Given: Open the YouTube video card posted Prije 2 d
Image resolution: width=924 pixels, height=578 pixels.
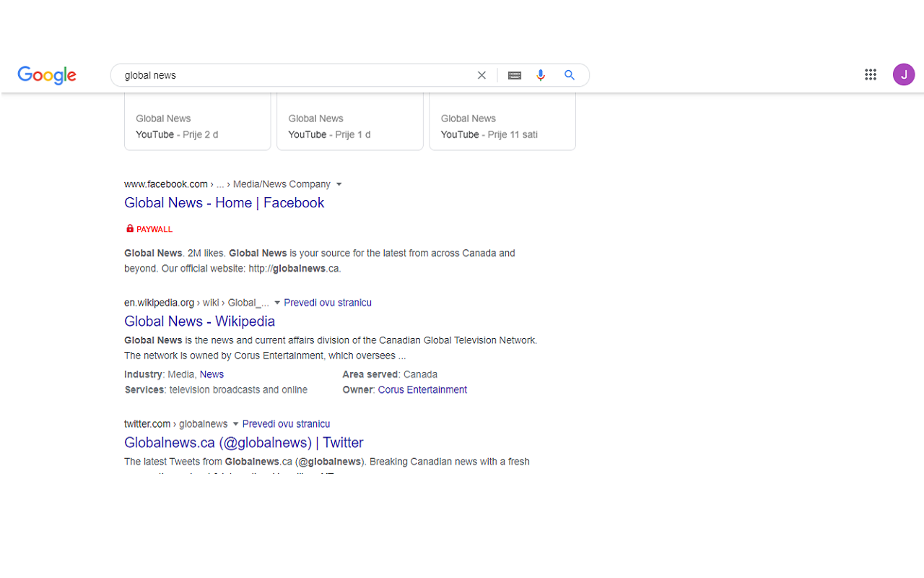Looking at the screenshot, I should click(198, 121).
